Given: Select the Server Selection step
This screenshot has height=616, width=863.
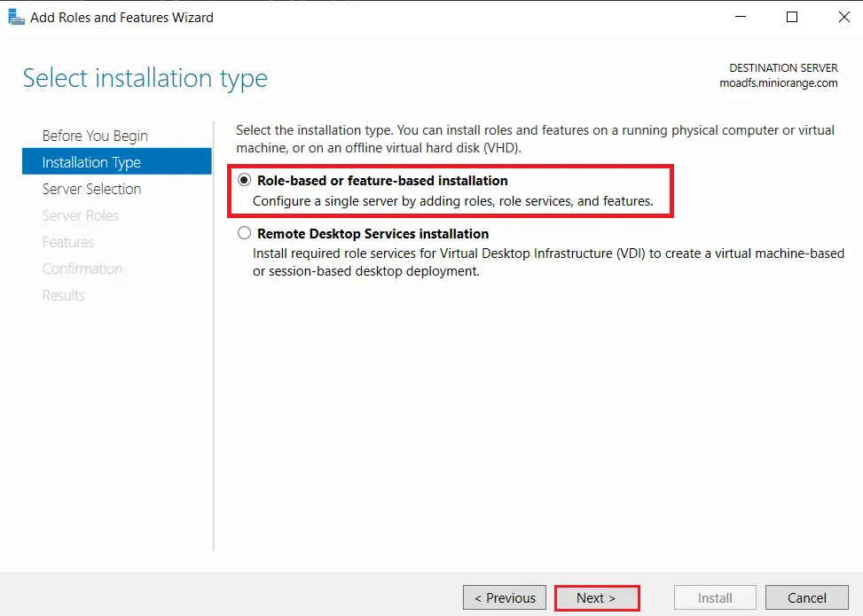Looking at the screenshot, I should pos(91,189).
